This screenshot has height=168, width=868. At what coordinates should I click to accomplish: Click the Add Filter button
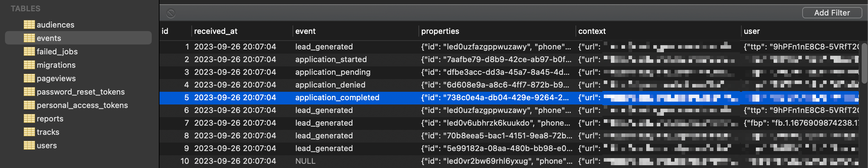832,13
